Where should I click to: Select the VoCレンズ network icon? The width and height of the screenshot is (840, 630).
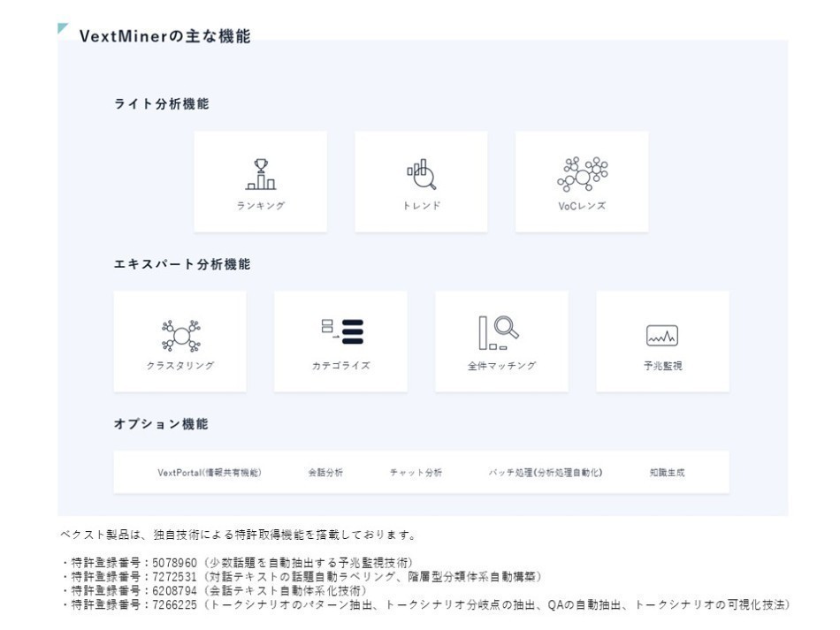coord(582,173)
